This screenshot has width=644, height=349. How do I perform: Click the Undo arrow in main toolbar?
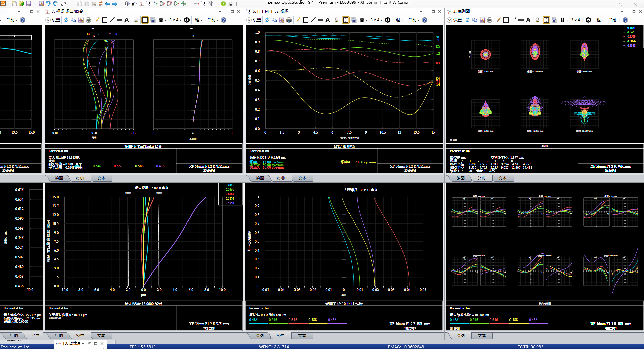(x=48, y=4)
